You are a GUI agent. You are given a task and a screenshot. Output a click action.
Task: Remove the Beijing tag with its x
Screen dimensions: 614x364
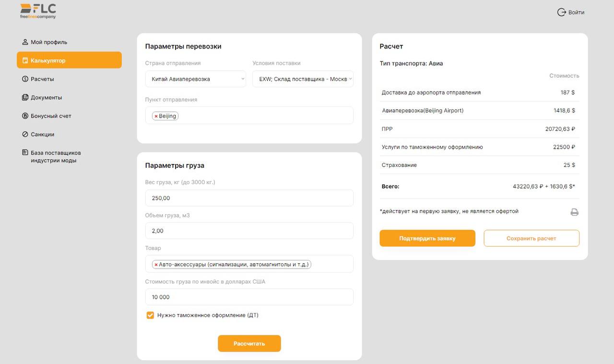point(156,116)
